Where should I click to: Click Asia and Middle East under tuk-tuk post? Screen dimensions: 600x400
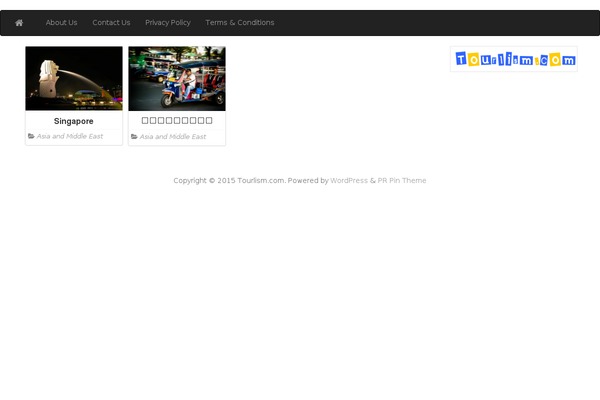(x=173, y=137)
